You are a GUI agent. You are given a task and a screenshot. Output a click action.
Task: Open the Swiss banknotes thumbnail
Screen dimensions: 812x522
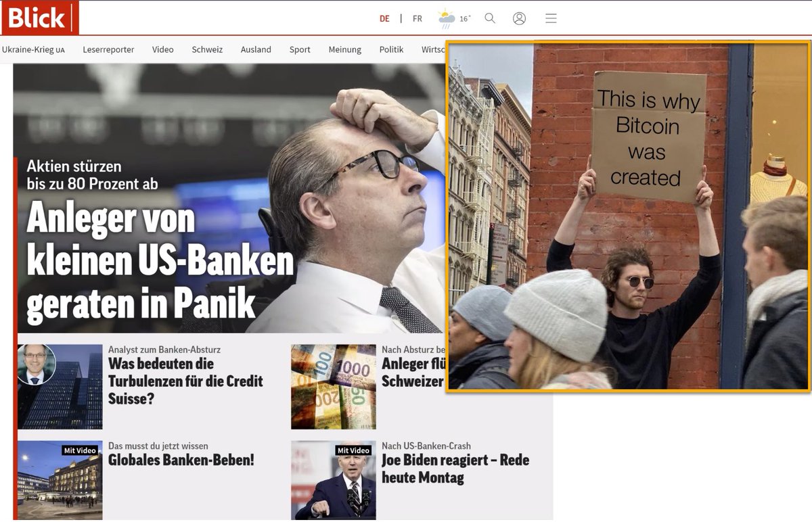pyautogui.click(x=334, y=387)
